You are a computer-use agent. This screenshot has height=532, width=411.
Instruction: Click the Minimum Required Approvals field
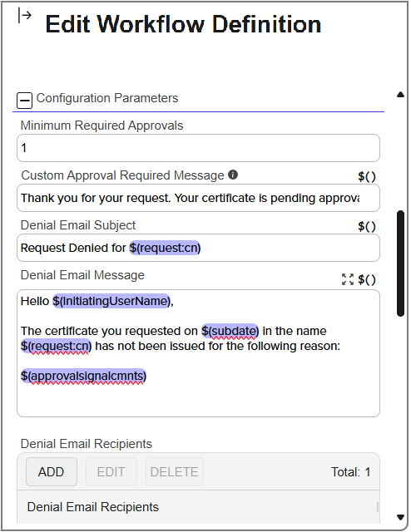[x=198, y=148]
